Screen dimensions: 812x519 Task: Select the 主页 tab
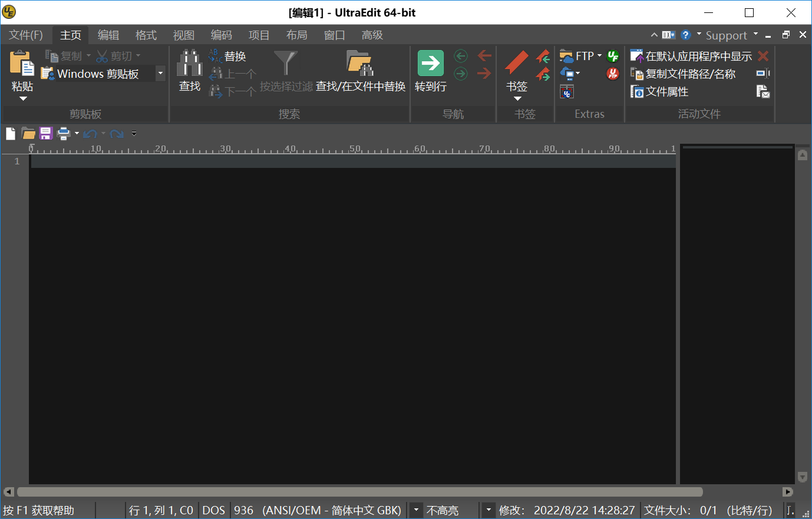71,35
